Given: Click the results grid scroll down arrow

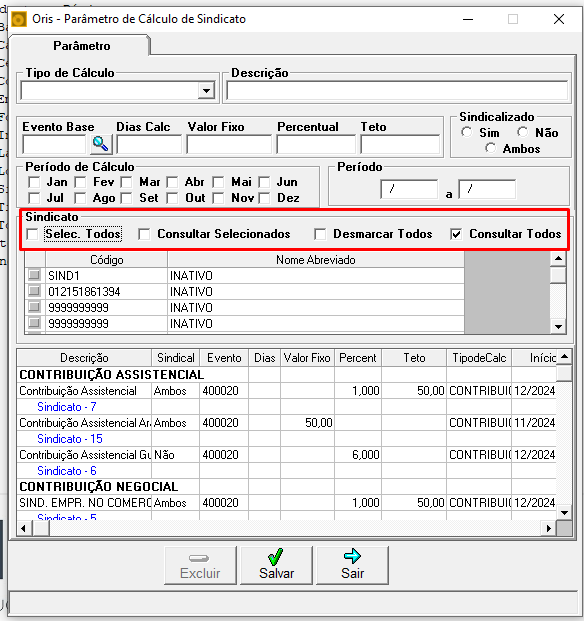Looking at the screenshot, I should pyautogui.click(x=565, y=512).
